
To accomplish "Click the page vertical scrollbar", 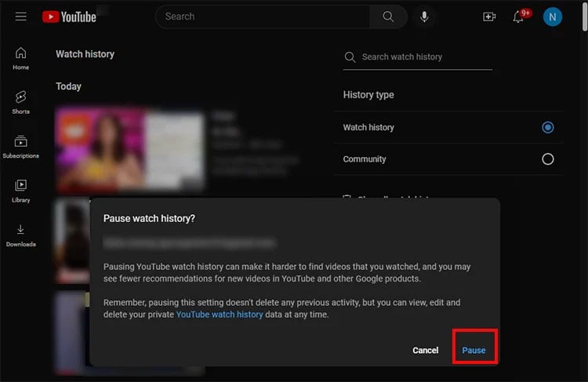I will click(x=585, y=17).
